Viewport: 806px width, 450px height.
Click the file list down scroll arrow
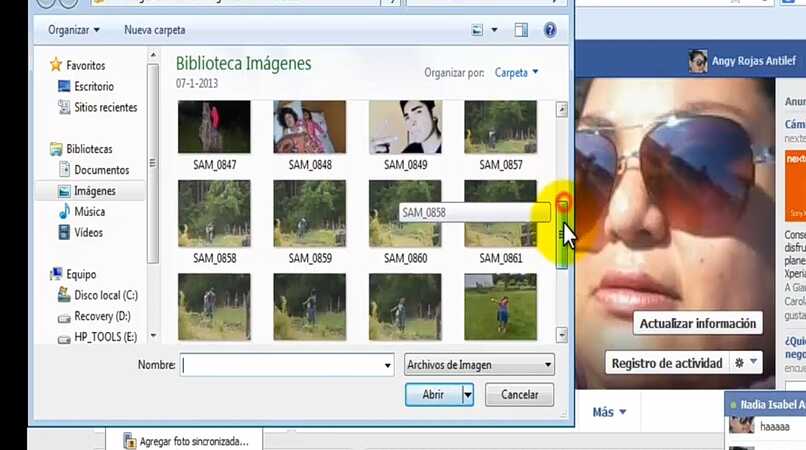click(562, 335)
